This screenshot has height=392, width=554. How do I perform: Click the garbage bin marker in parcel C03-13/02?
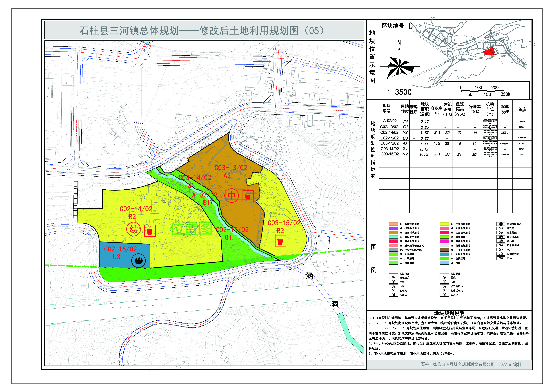[x=248, y=197]
